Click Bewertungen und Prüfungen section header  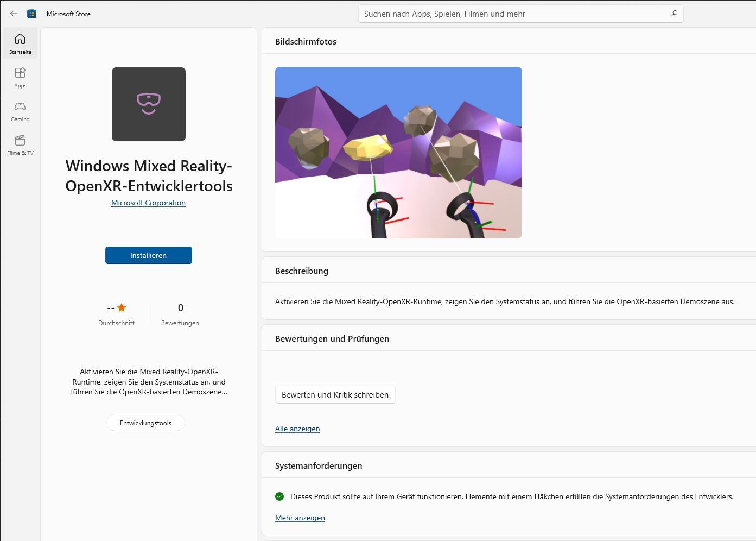pos(332,338)
